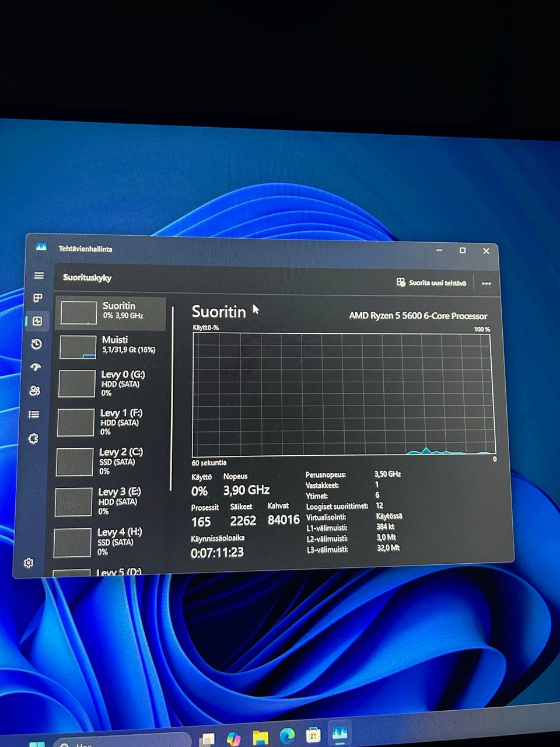This screenshot has width=560, height=747.
Task: Open the Services puzzle-piece icon
Action: point(33,438)
